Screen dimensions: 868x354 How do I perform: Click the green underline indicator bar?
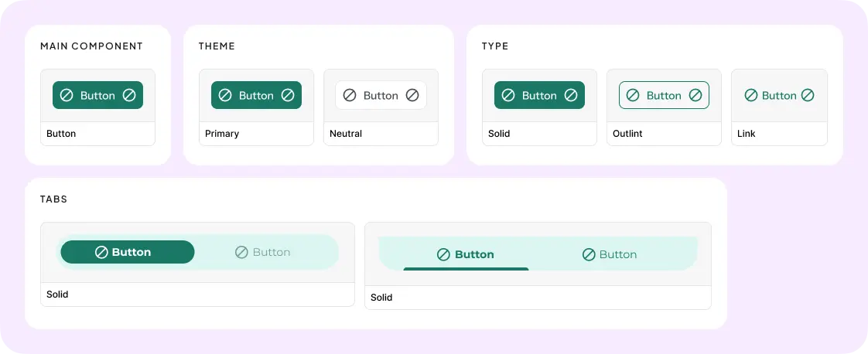466,269
